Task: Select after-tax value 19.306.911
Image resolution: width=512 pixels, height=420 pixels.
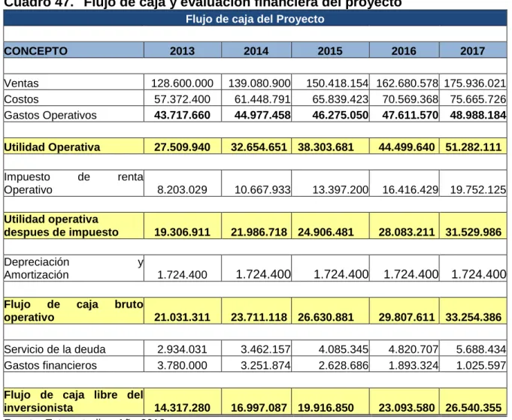Action: [182, 232]
